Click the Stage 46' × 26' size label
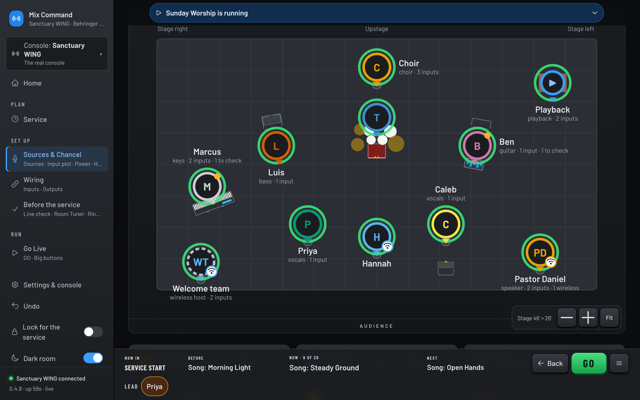640x400 pixels. pyautogui.click(x=534, y=318)
